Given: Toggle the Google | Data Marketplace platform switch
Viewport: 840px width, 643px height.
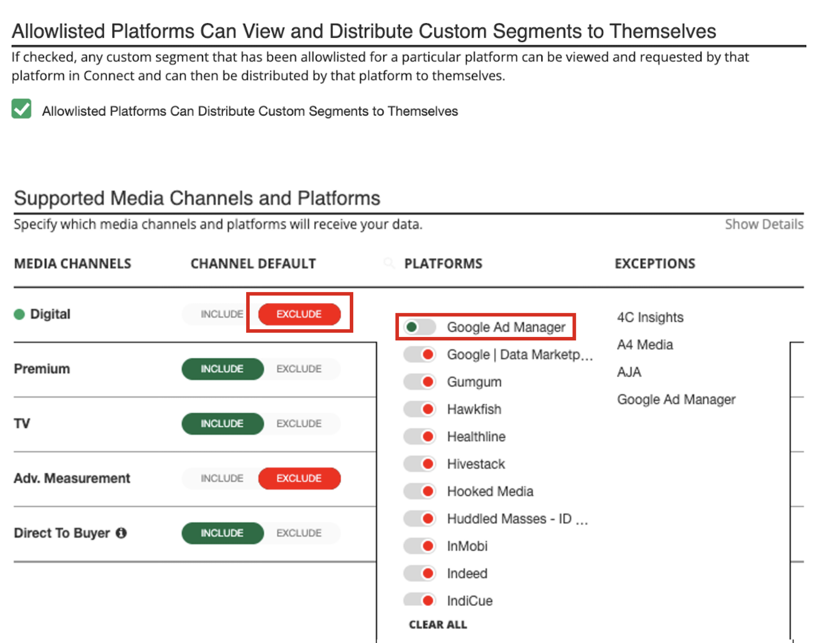Looking at the screenshot, I should (420, 355).
